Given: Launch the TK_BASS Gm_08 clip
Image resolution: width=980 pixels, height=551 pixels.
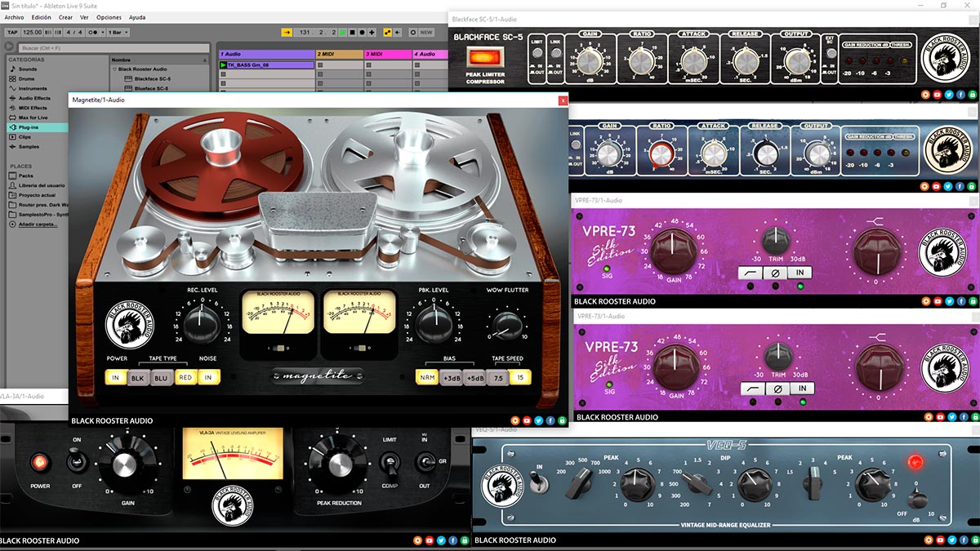Looking at the screenshot, I should [224, 64].
